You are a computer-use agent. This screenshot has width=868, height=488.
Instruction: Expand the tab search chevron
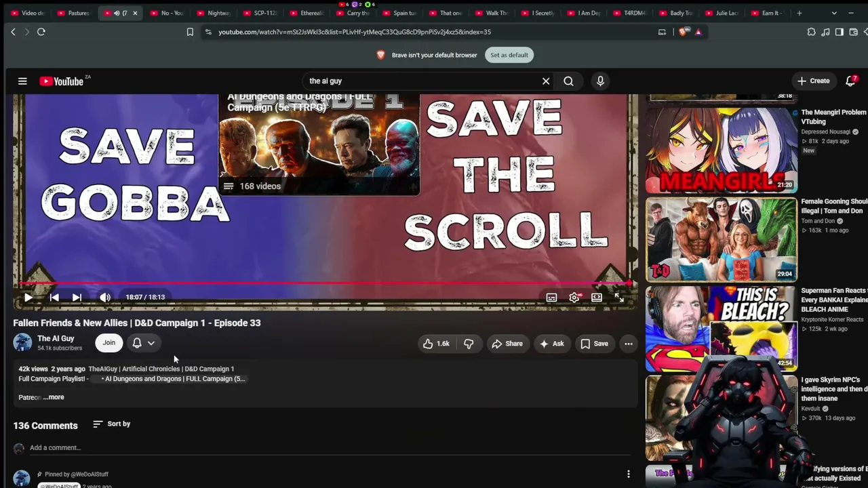click(x=834, y=13)
